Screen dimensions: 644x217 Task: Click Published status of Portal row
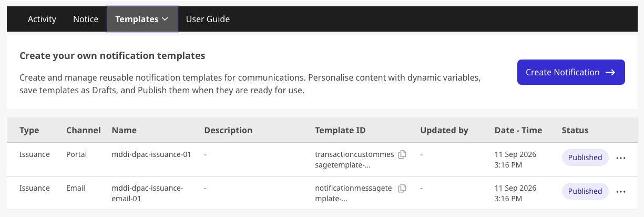(585, 157)
